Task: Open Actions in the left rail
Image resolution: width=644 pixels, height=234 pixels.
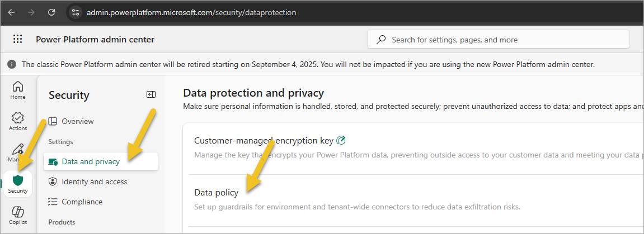Action: [x=18, y=121]
